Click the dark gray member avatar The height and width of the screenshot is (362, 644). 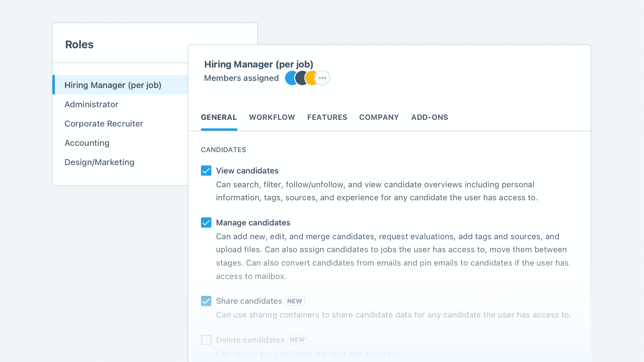coord(301,78)
